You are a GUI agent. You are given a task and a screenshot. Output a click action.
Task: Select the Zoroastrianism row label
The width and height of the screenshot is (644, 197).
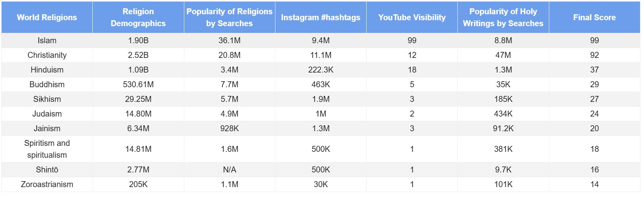(47, 184)
